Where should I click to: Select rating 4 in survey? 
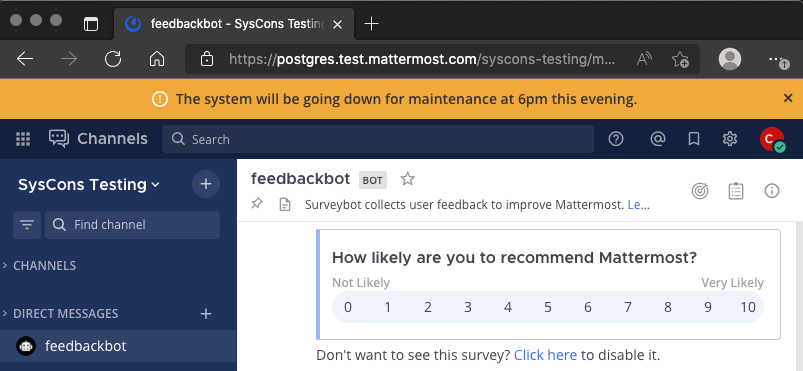508,307
